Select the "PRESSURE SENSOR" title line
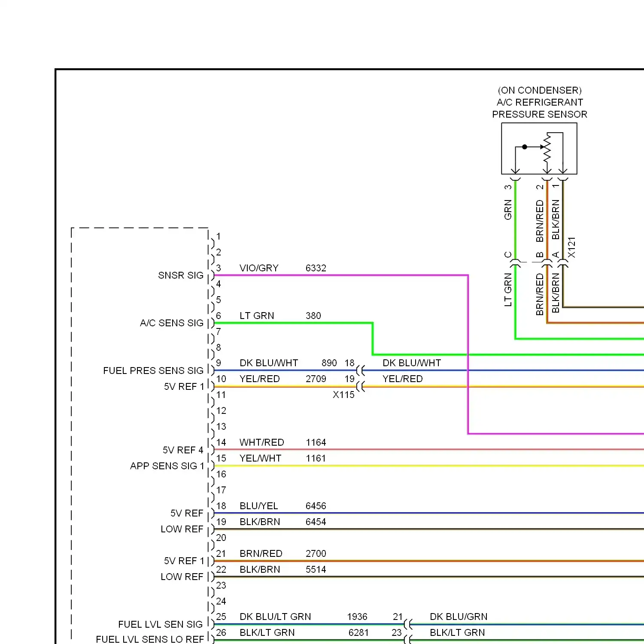The image size is (644, 644). click(x=540, y=114)
